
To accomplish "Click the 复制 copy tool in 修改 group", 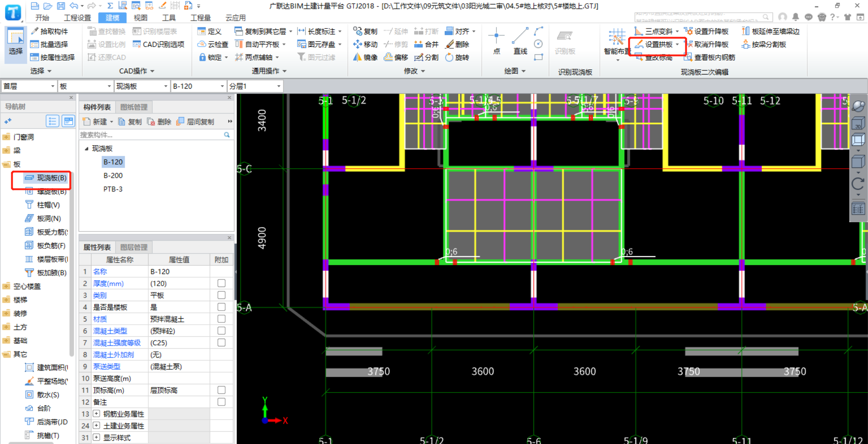I will coord(365,31).
